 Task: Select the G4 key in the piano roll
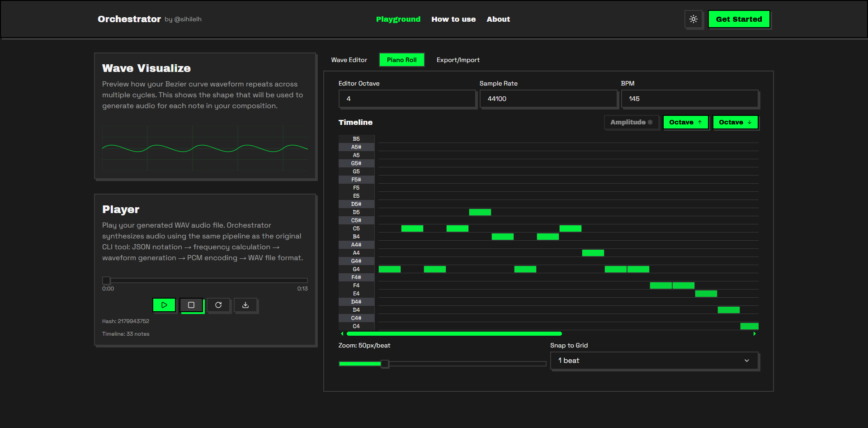tap(356, 269)
